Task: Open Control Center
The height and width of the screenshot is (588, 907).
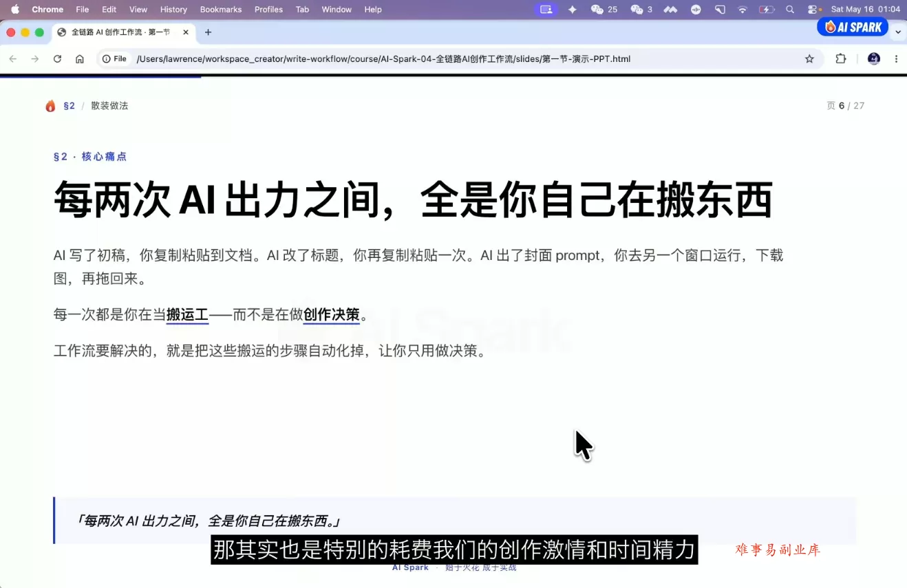Action: tap(814, 9)
